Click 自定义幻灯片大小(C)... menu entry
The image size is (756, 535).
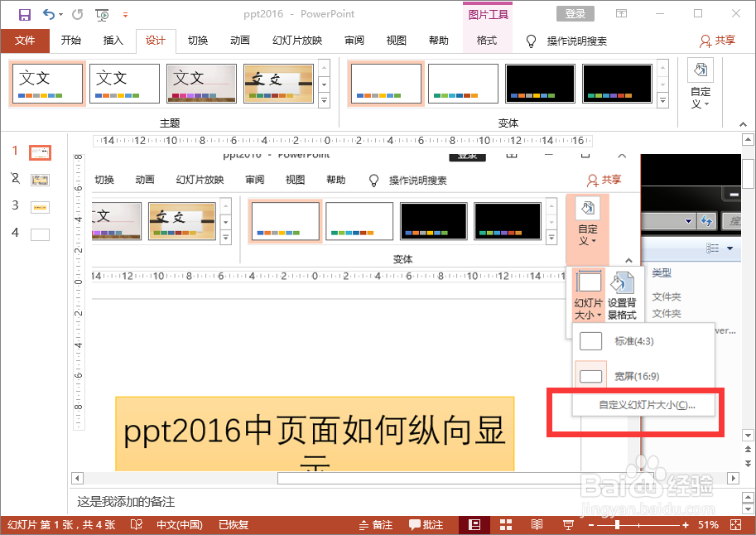click(647, 405)
